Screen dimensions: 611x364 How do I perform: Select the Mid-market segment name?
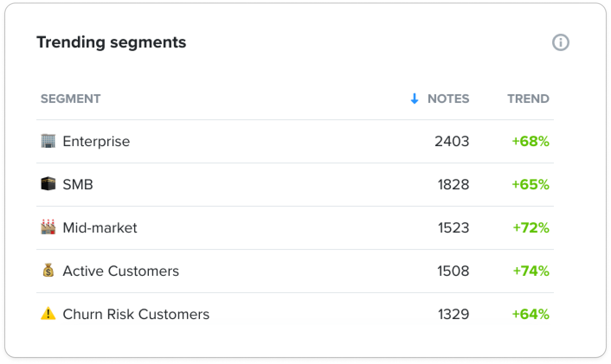click(100, 228)
